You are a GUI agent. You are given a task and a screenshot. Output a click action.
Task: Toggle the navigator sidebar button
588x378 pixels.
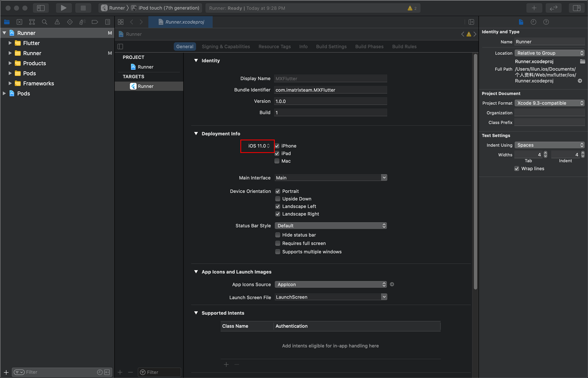pos(41,8)
